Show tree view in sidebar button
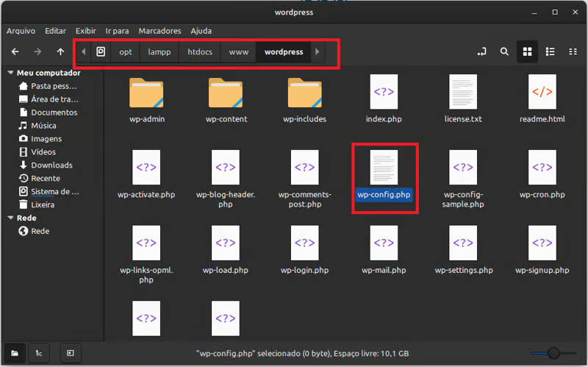The image size is (588, 367). 39,353
